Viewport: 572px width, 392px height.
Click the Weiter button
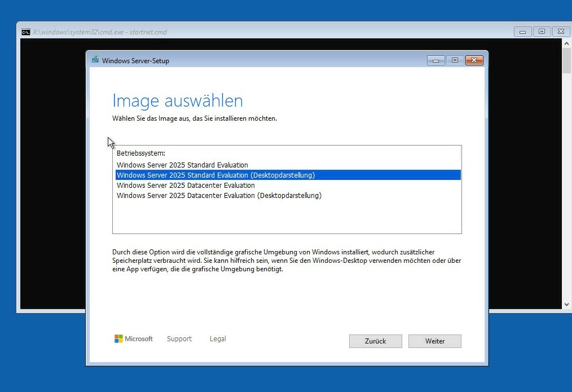point(434,341)
